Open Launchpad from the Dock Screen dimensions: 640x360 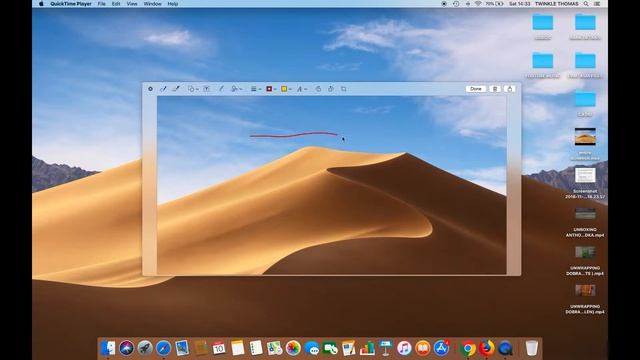(x=145, y=348)
